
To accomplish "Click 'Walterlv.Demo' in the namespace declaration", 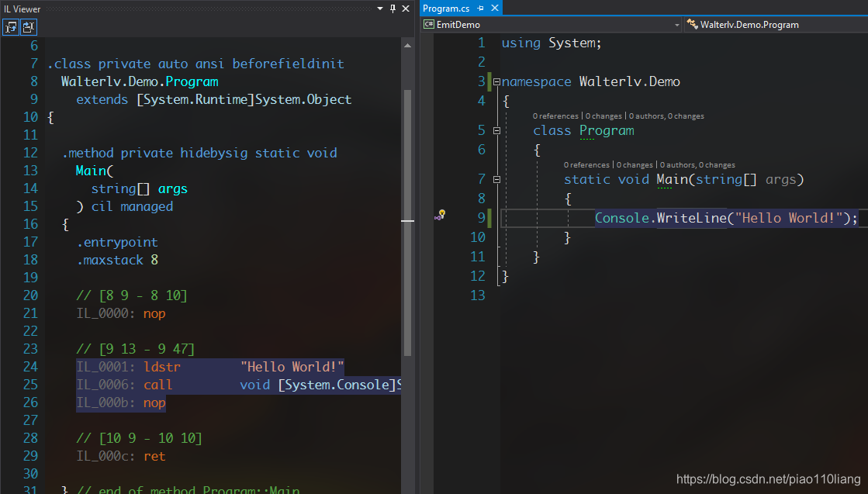I will coord(629,82).
